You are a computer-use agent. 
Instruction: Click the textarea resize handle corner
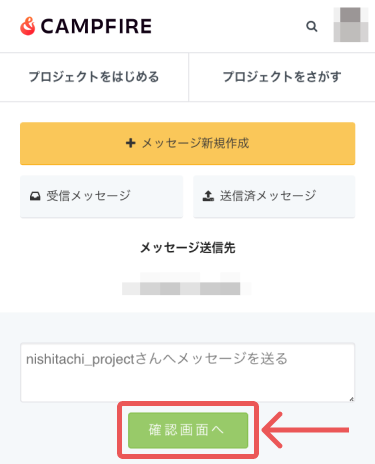(x=351, y=399)
